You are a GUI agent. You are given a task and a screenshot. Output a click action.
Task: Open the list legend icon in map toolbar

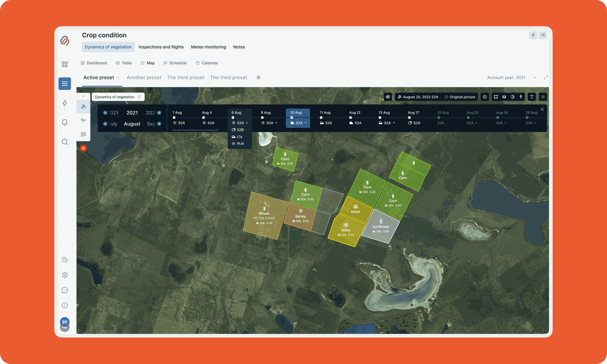pos(543,97)
